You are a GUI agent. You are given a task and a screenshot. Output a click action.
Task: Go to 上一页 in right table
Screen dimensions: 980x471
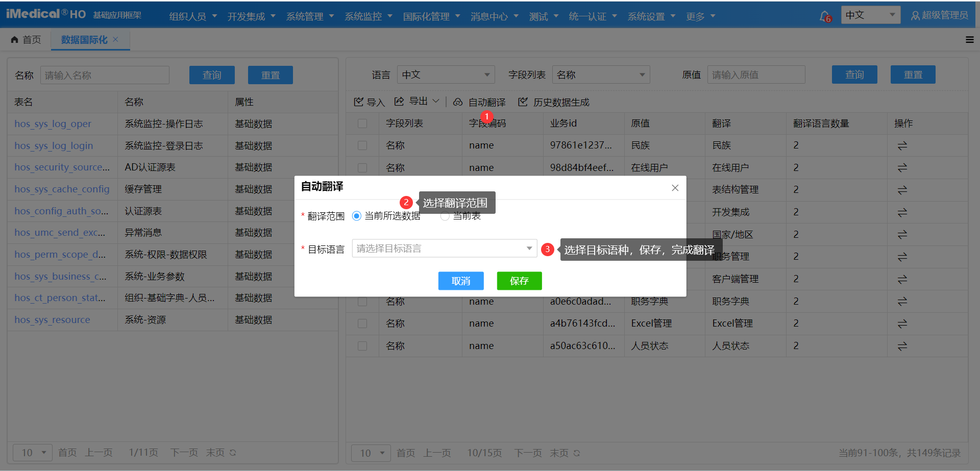click(x=437, y=453)
